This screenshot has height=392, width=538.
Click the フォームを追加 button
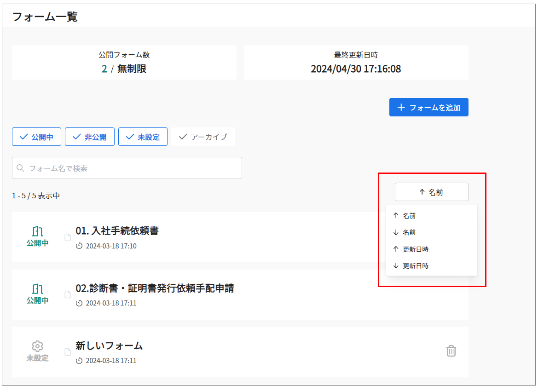pos(428,107)
